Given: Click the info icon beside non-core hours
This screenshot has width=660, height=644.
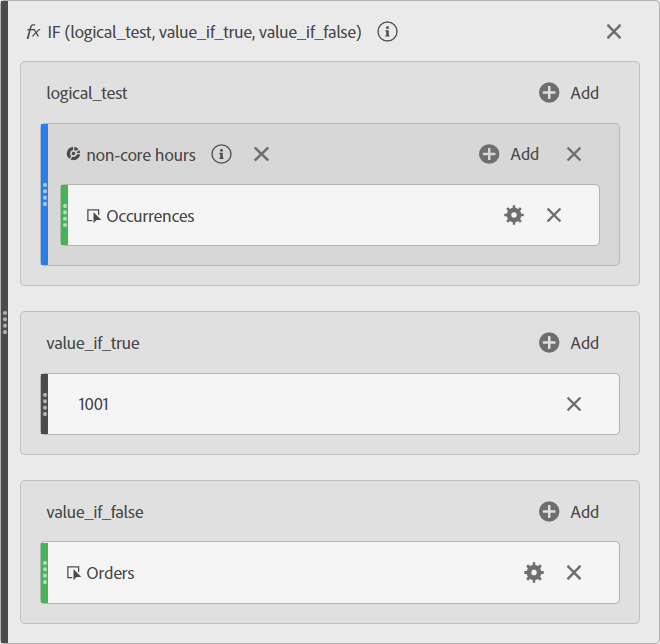Looking at the screenshot, I should click(222, 154).
